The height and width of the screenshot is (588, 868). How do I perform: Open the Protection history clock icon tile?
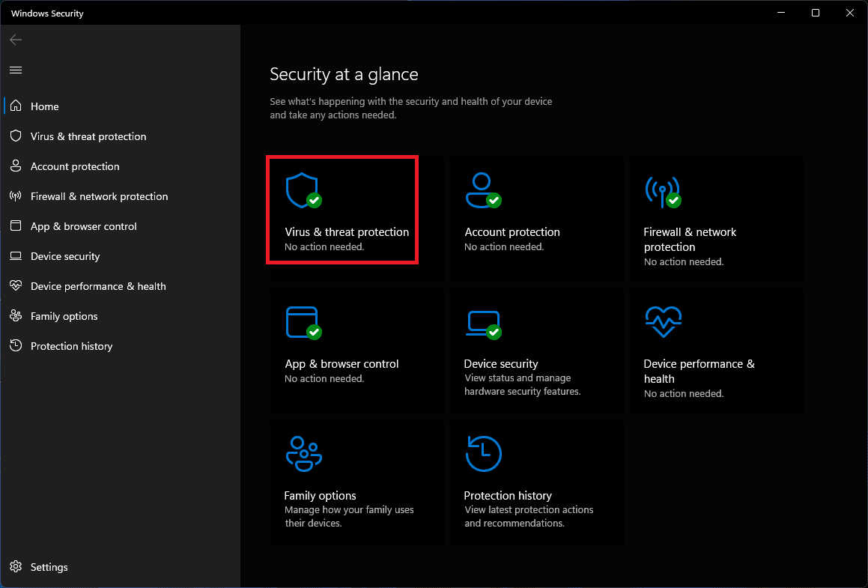483,454
